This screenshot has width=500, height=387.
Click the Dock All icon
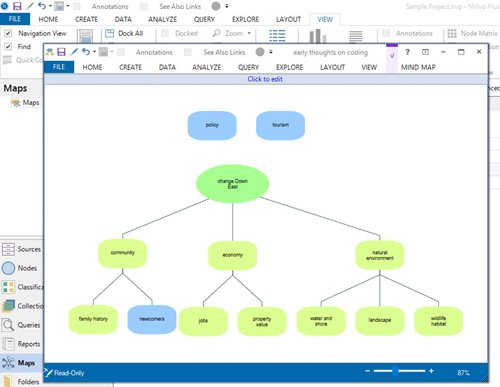click(109, 33)
